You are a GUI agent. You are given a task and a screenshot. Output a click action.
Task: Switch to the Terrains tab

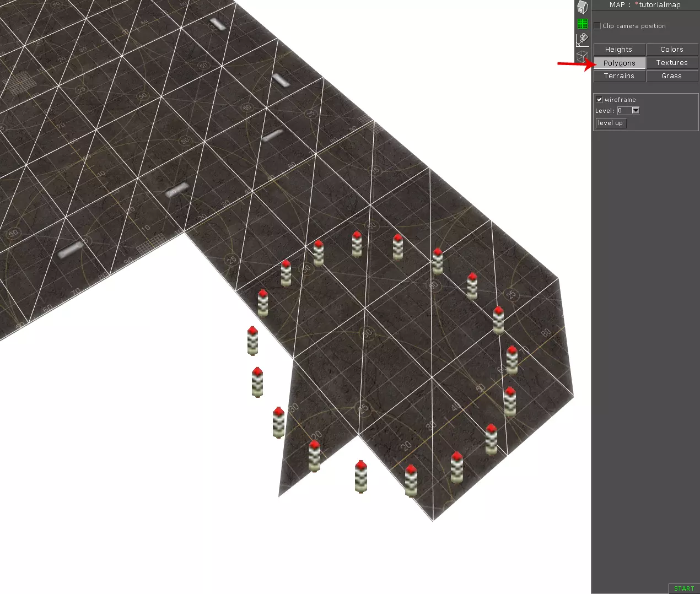click(x=619, y=76)
